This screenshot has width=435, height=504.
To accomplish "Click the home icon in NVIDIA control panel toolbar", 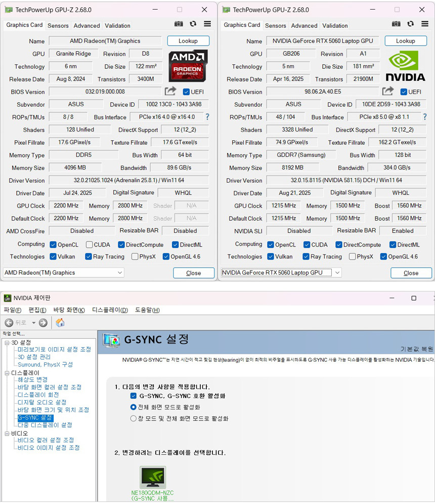I will 60,322.
